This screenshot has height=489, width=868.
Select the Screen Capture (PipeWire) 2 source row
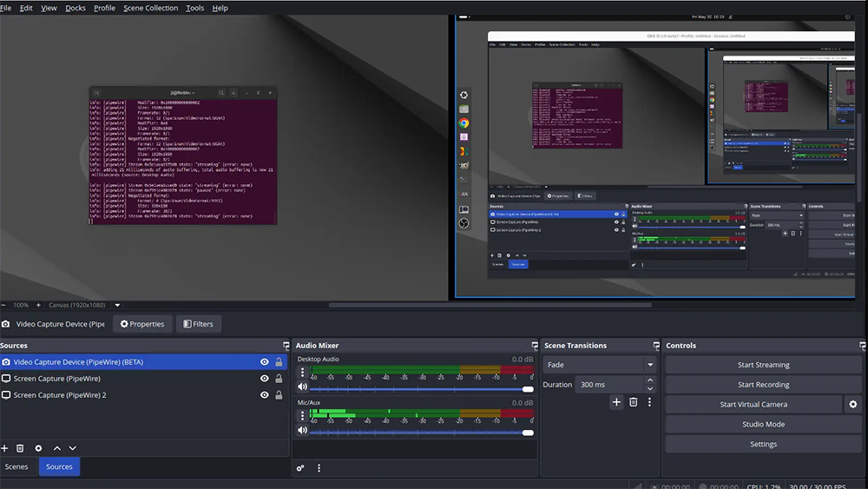(x=144, y=395)
